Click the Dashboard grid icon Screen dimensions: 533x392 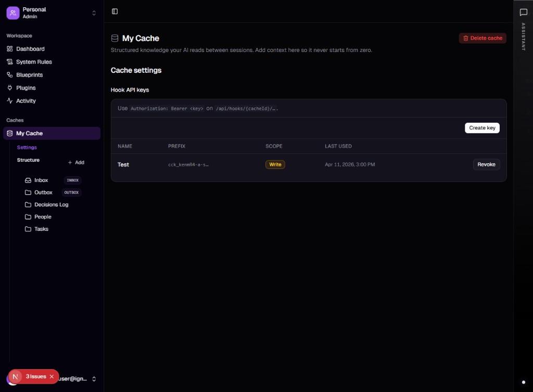[9, 49]
